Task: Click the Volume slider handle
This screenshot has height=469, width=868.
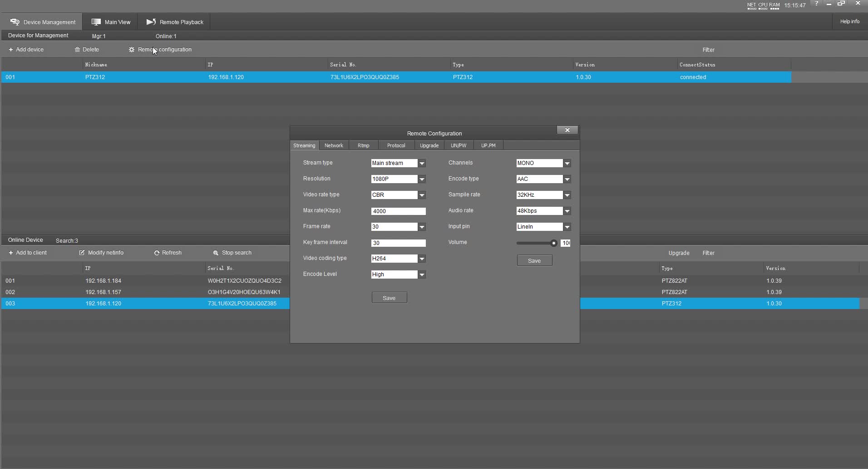Action: 553,243
